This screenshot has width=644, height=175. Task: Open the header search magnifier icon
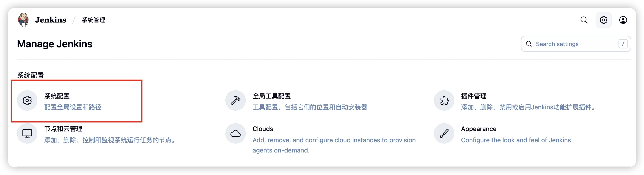(x=584, y=20)
